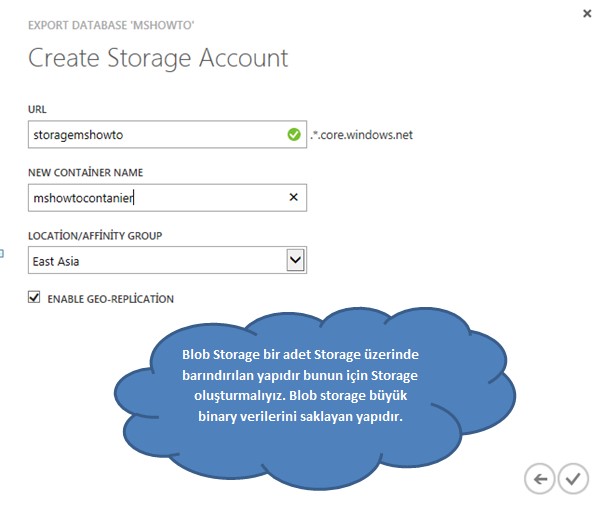Image resolution: width=595 pixels, height=505 pixels.
Task: Select the East Asia location combo box
Action: tap(167, 260)
